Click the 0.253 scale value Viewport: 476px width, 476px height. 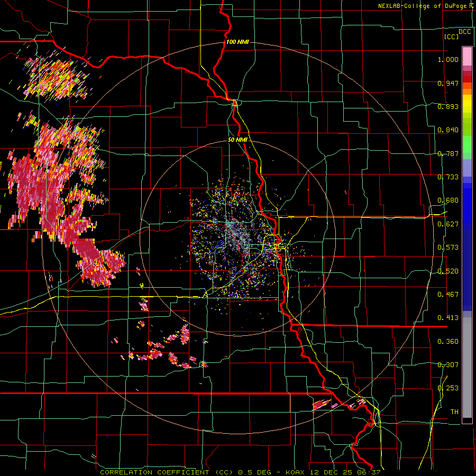(x=448, y=388)
